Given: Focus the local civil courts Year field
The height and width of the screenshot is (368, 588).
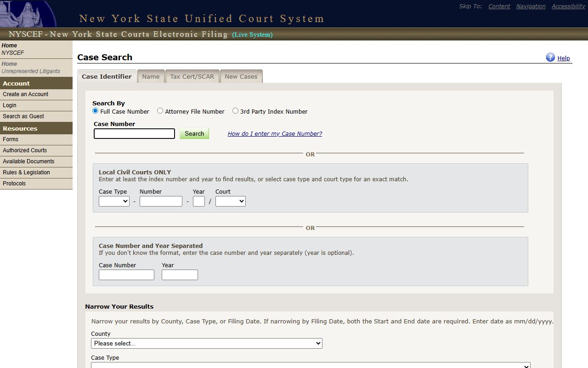Looking at the screenshot, I should [x=199, y=201].
